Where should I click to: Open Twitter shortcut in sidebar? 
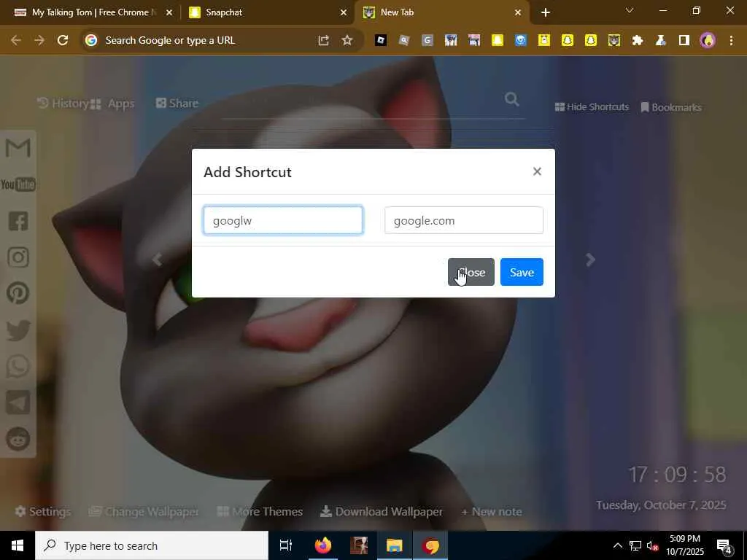pyautogui.click(x=18, y=330)
